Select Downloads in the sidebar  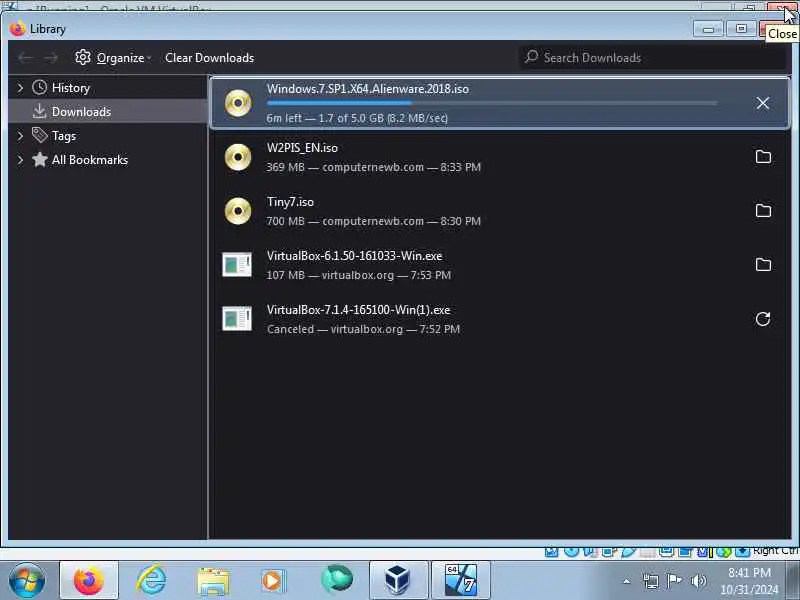point(108,111)
